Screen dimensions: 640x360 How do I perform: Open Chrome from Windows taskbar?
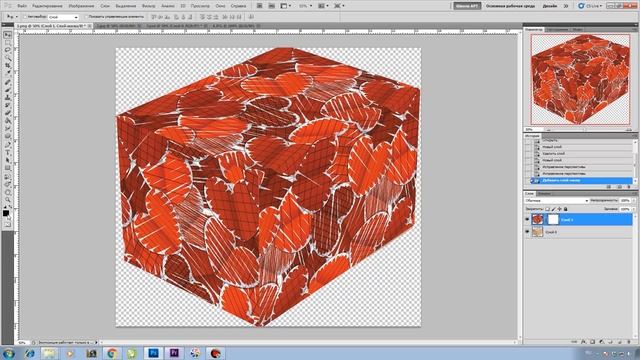112,353
